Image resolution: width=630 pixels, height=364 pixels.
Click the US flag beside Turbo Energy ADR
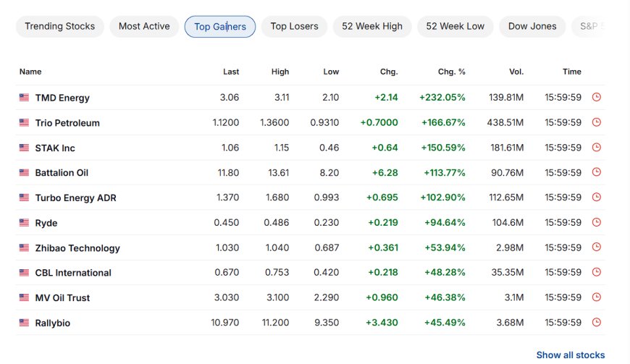[x=24, y=198]
